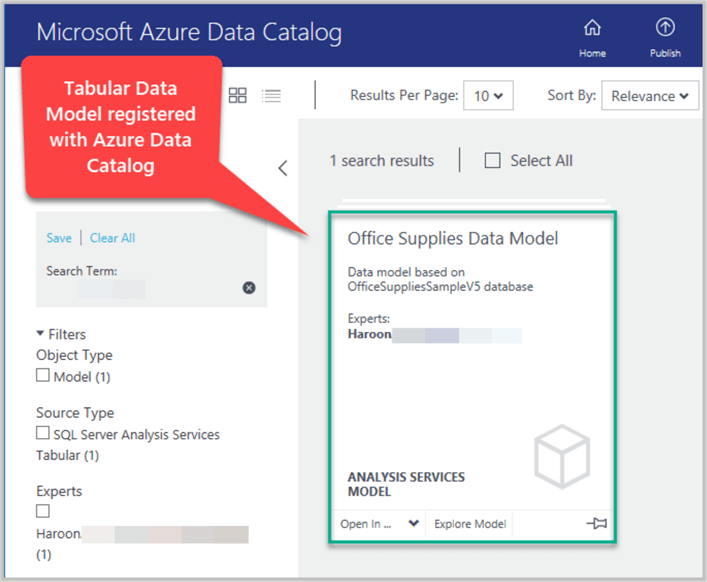707x582 pixels.
Task: Click the Microsoft Azure Data Catalog title
Action: pos(189,32)
